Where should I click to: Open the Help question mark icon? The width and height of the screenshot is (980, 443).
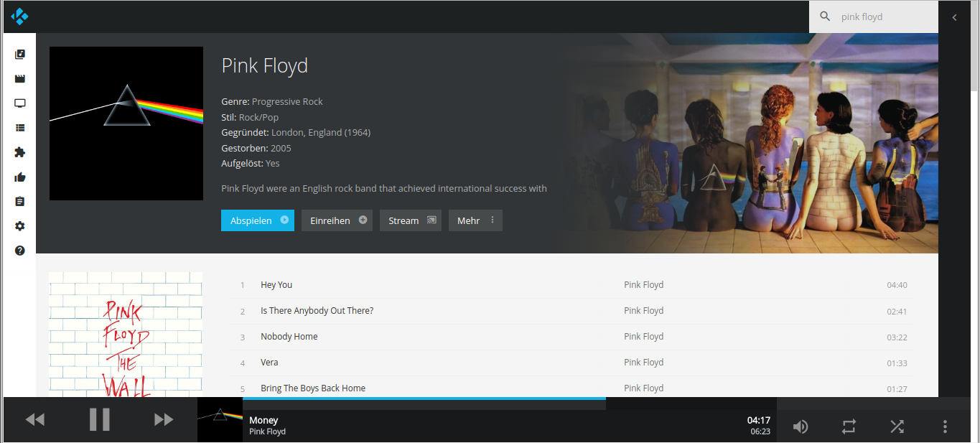click(x=20, y=251)
